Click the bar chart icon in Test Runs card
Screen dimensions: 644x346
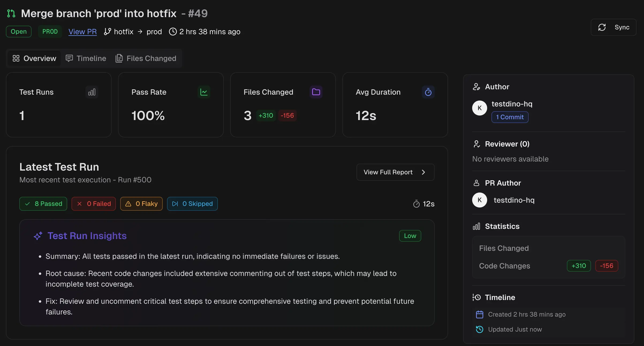92,92
